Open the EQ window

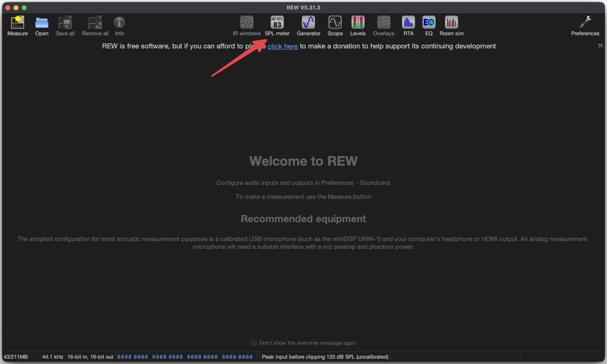(429, 26)
